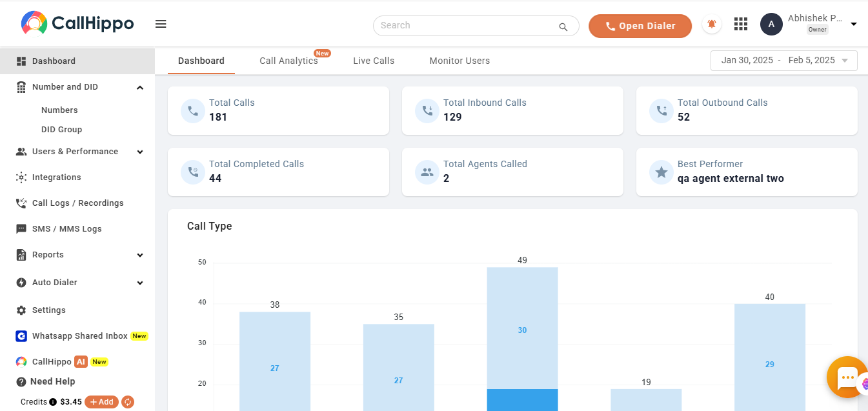This screenshot has height=411, width=868.
Task: Expand the Users & Performance section
Action: (140, 152)
